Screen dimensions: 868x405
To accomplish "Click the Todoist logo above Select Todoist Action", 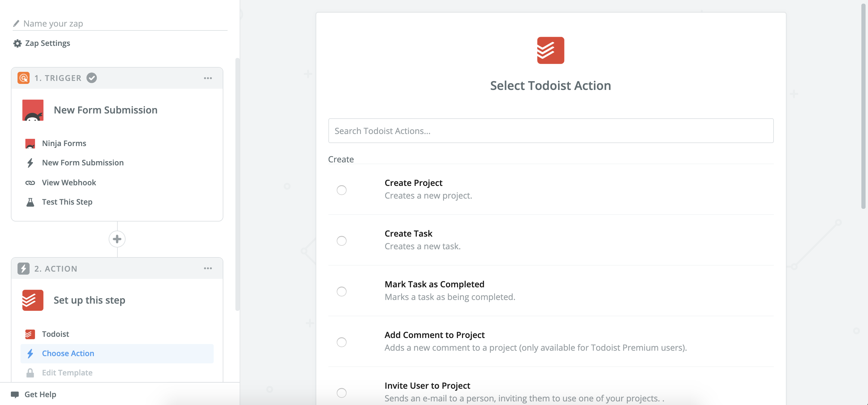I will pos(550,50).
